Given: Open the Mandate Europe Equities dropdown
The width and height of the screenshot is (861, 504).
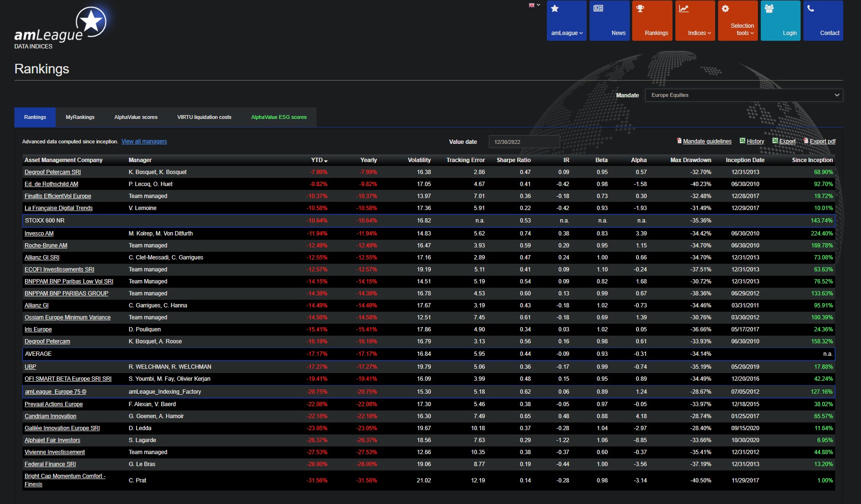Looking at the screenshot, I should (x=744, y=95).
